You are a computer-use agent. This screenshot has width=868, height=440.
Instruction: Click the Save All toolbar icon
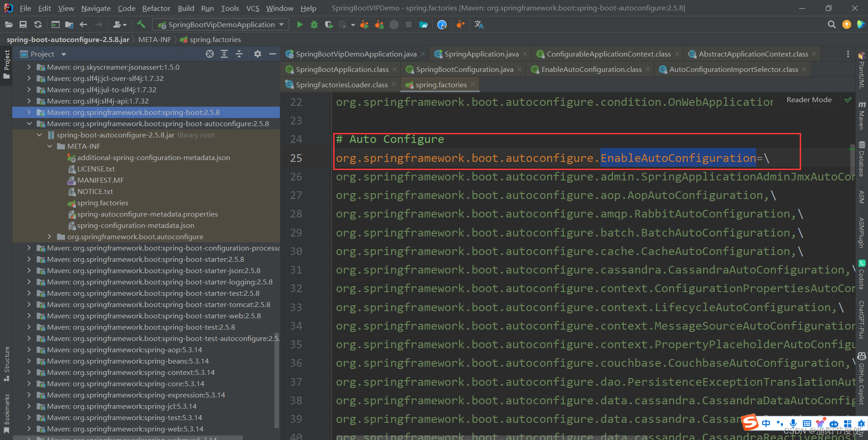pyautogui.click(x=23, y=24)
